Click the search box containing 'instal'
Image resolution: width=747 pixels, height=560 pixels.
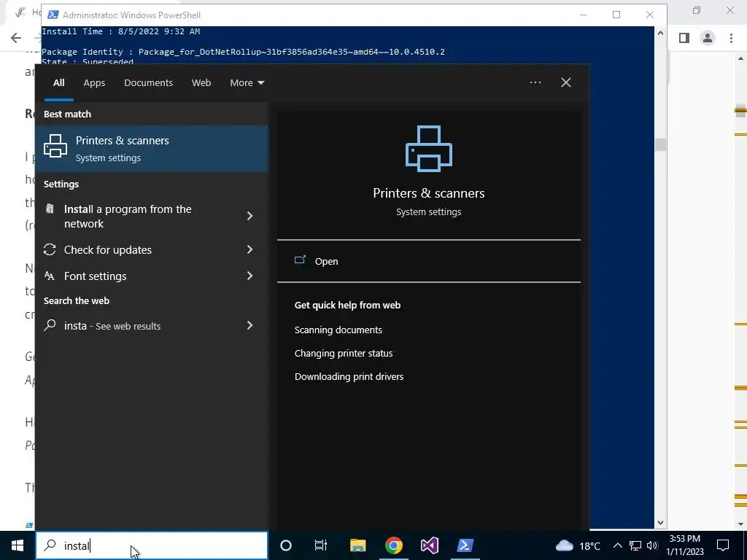pyautogui.click(x=152, y=545)
